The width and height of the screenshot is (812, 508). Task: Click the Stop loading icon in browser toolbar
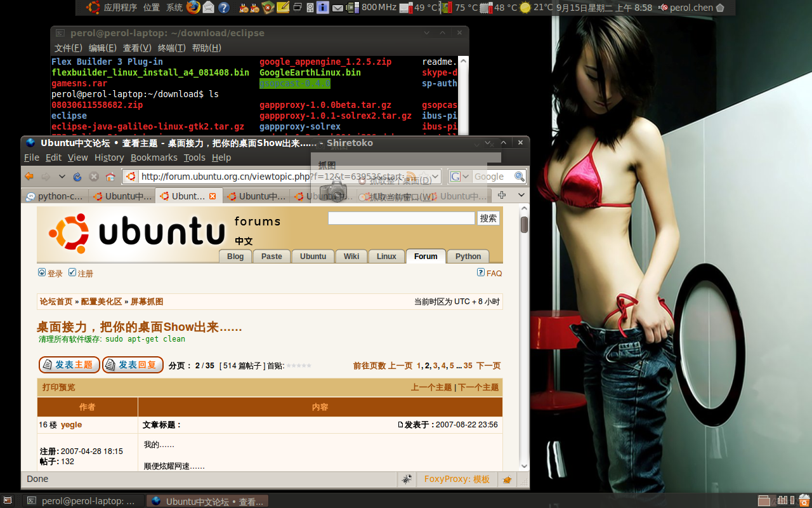pos(94,177)
